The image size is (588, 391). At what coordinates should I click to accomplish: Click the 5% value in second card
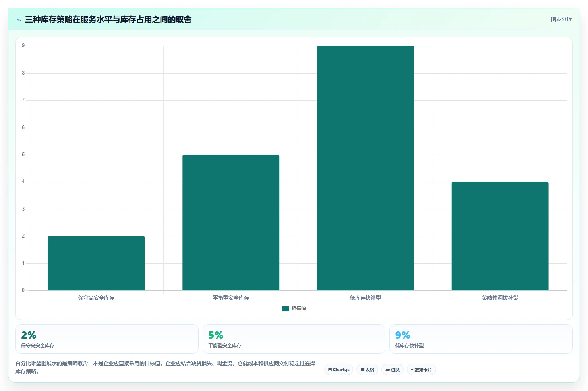tap(216, 335)
